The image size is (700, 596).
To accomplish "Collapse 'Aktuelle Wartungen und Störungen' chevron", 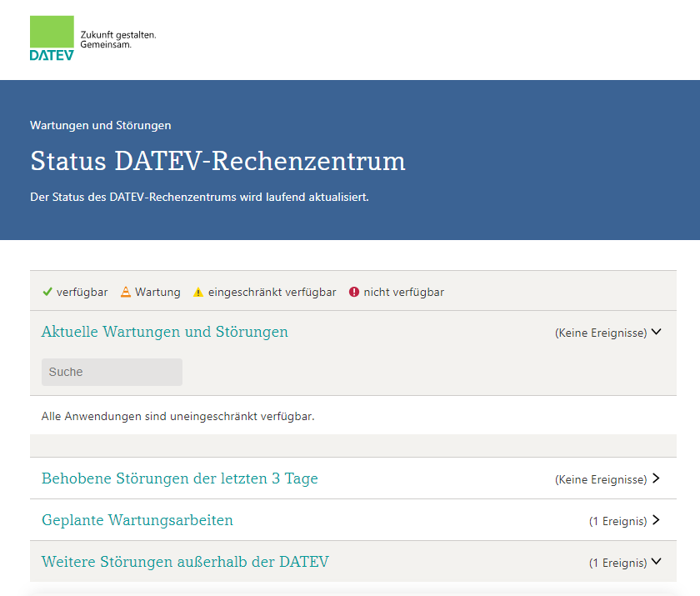I will coord(657,332).
